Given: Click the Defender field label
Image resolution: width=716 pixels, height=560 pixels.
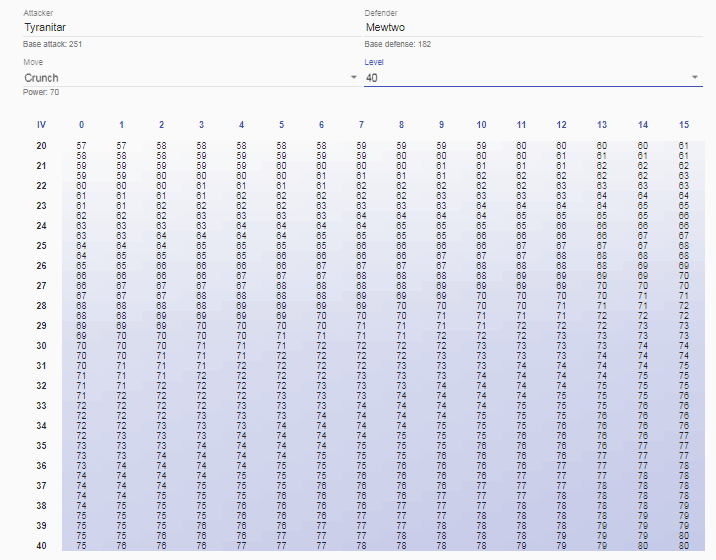Looking at the screenshot, I should [381, 13].
